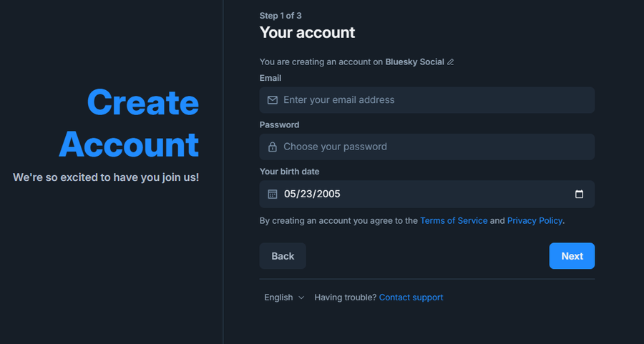Select the month segment '05' in the birth date
Viewport: 644px width, 344px height.
(x=290, y=194)
